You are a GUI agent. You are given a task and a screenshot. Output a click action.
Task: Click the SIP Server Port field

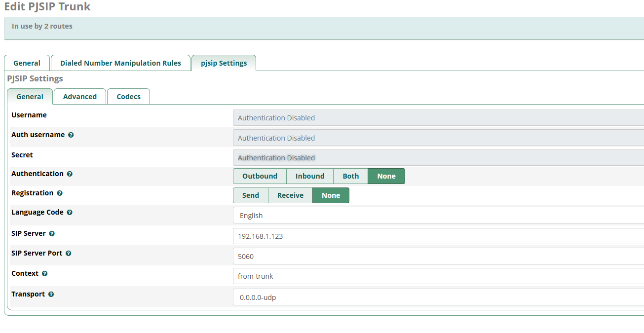click(x=438, y=257)
